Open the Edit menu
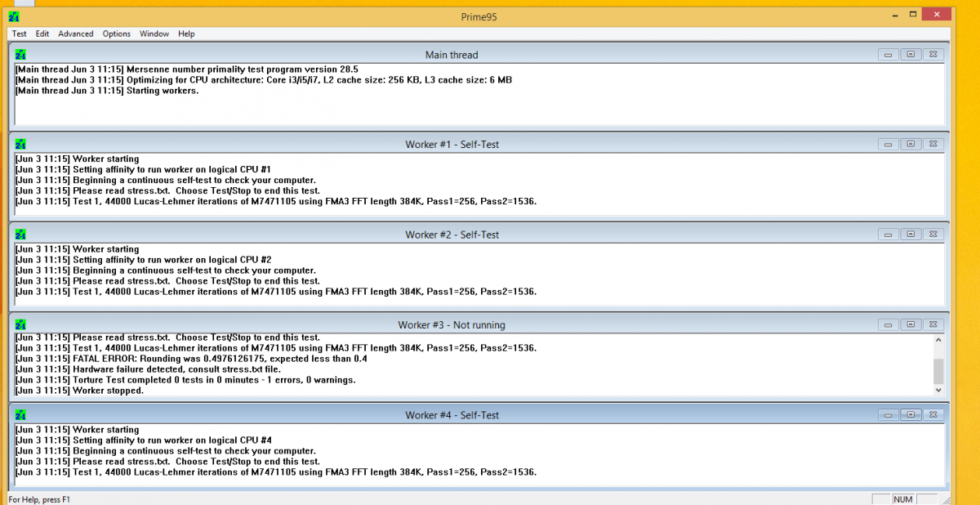The image size is (980, 505). pyautogui.click(x=42, y=34)
